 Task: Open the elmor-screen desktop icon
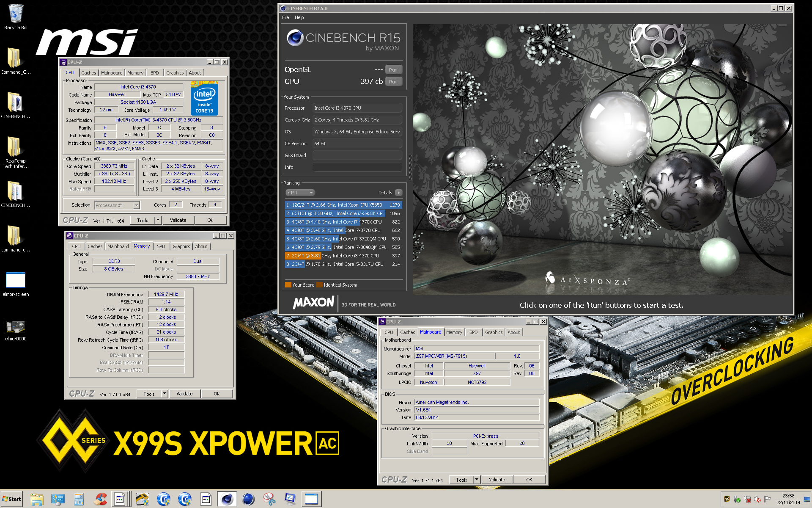16,284
